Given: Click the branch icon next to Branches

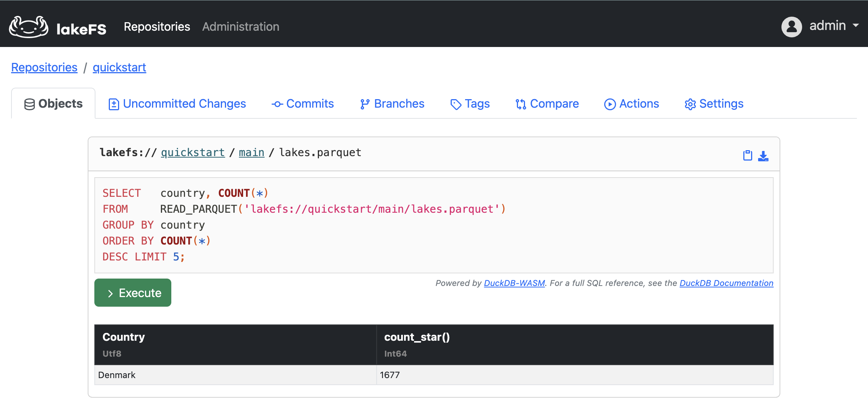Looking at the screenshot, I should [x=364, y=104].
